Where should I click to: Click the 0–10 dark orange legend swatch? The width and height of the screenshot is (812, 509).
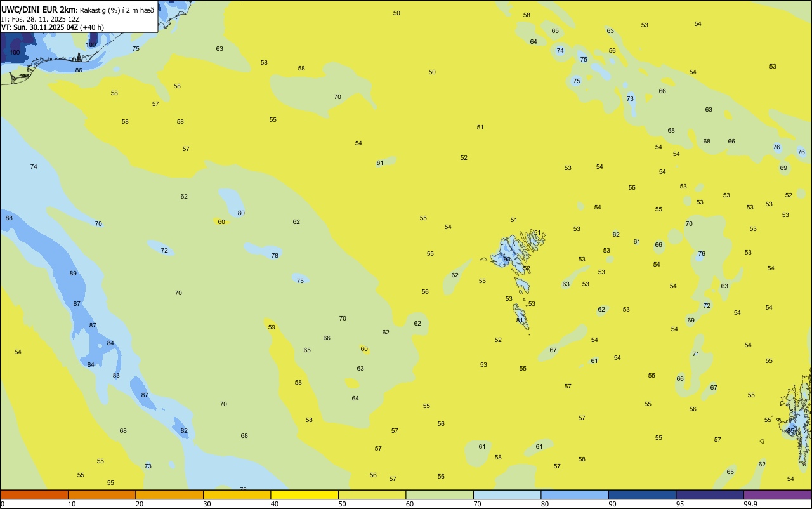click(x=34, y=494)
